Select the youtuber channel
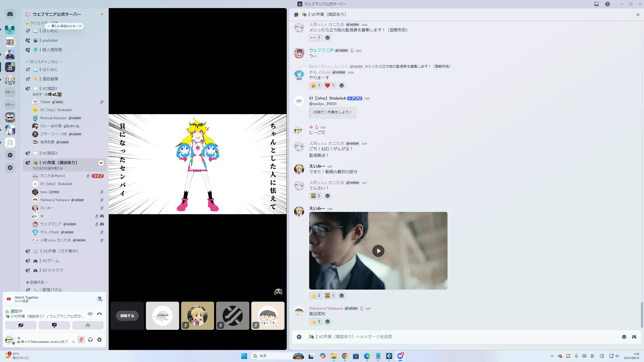This screenshot has width=644, height=362. click(x=50, y=40)
